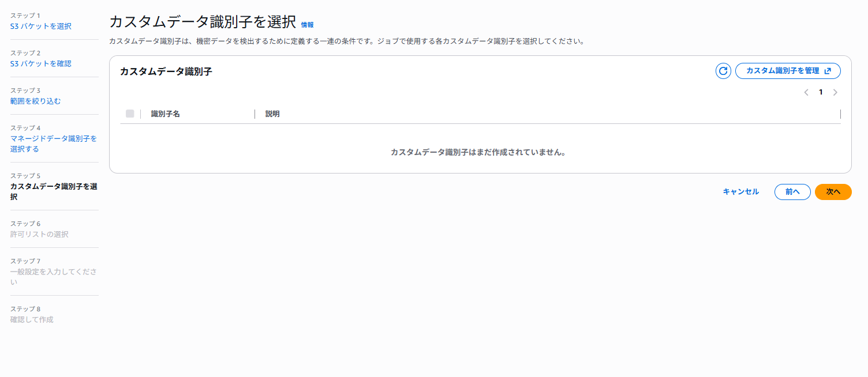Open step 3 範囲を絞り込む
Viewport: 868px width, 377px height.
(x=36, y=101)
